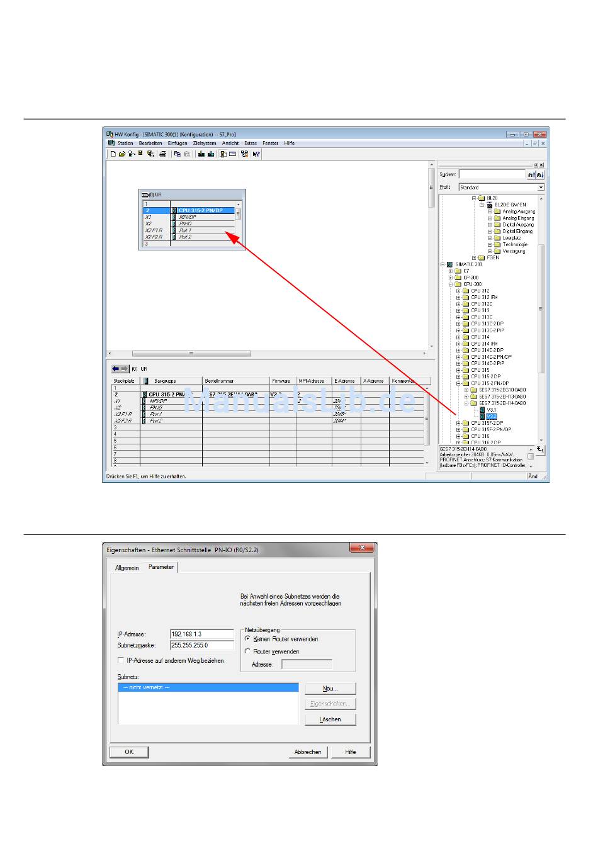
Task: Click the back arrow above the slot table
Action: (116, 369)
